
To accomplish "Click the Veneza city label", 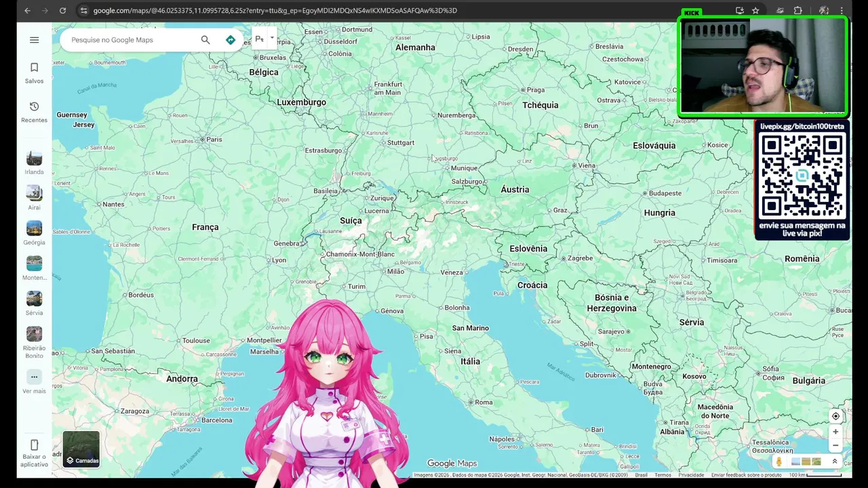I will (x=452, y=272).
